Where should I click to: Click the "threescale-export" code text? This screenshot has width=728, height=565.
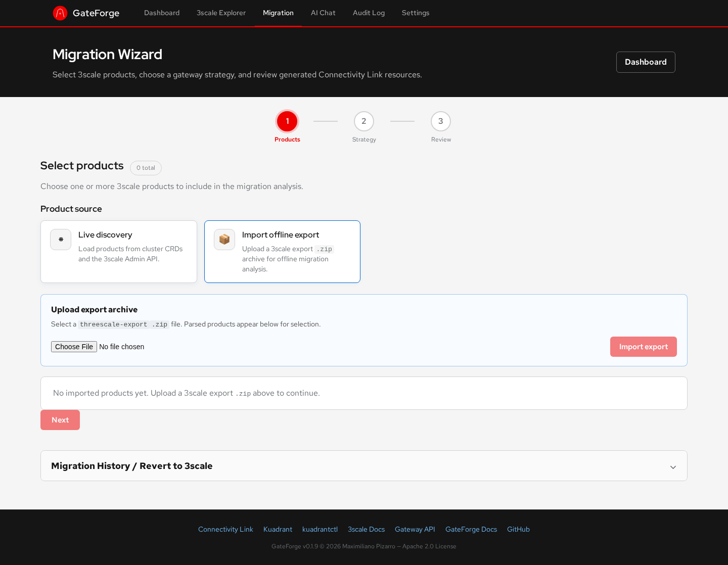(x=114, y=324)
